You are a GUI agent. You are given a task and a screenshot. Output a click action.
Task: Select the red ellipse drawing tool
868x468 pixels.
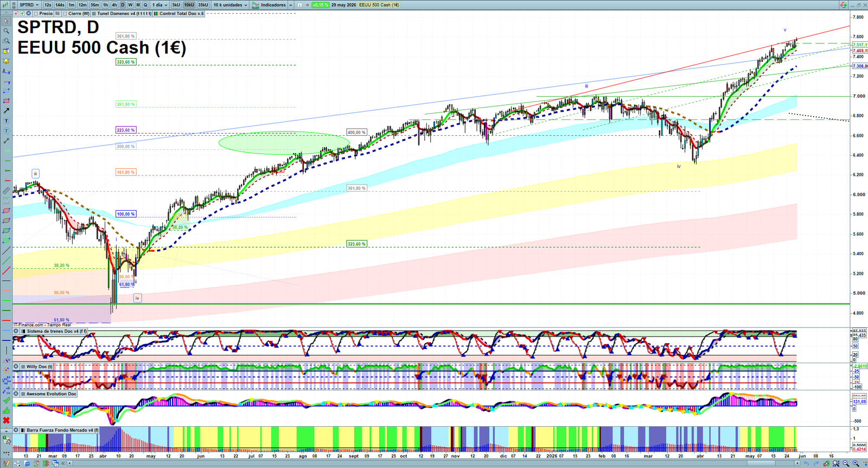click(x=7, y=211)
